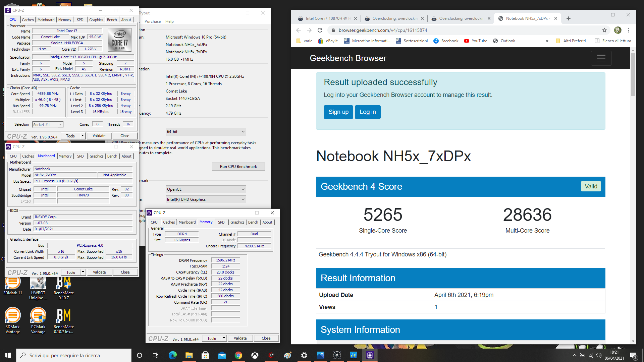This screenshot has height=362, width=644.
Task: Click Log in on Geekbench Browser
Action: click(x=368, y=112)
